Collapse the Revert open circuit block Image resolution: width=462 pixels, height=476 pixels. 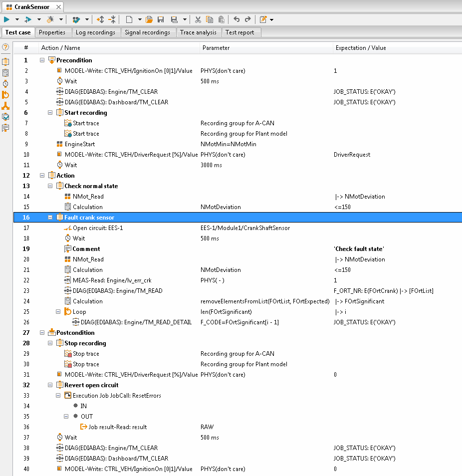coord(50,385)
